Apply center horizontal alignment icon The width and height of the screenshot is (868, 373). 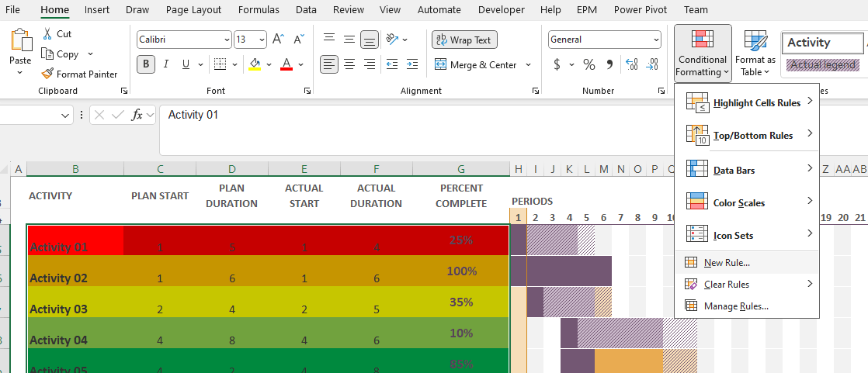pos(349,64)
